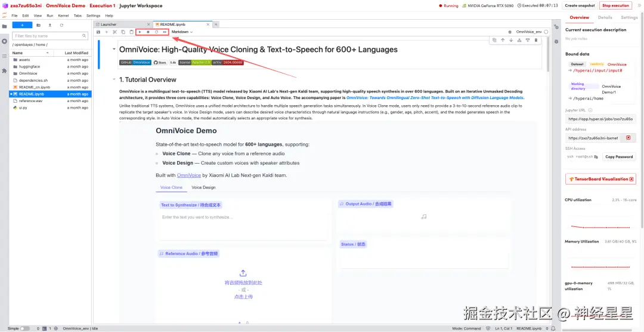Viewport: 644px width, 332px height.
Task: Open the Tabs menu
Action: tap(78, 16)
